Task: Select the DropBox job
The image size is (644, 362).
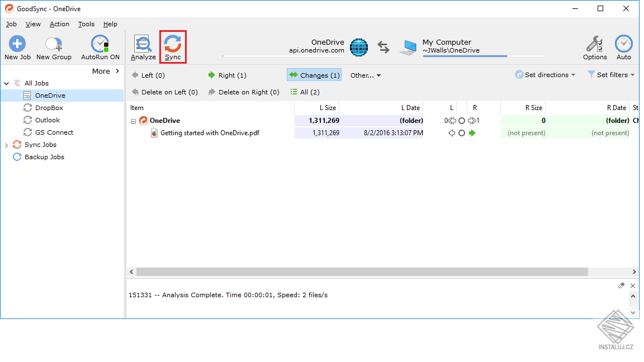Action: [x=49, y=108]
